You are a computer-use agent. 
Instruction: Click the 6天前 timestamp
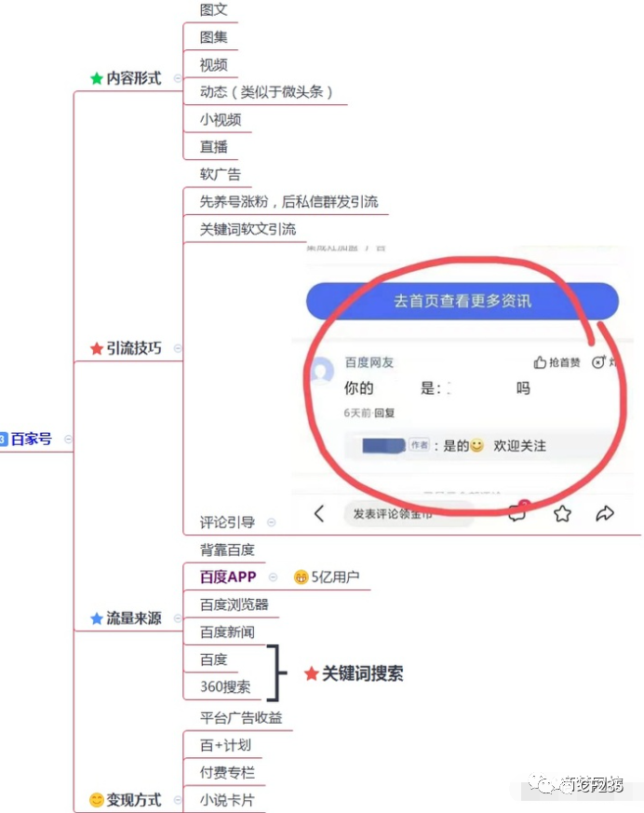(357, 413)
